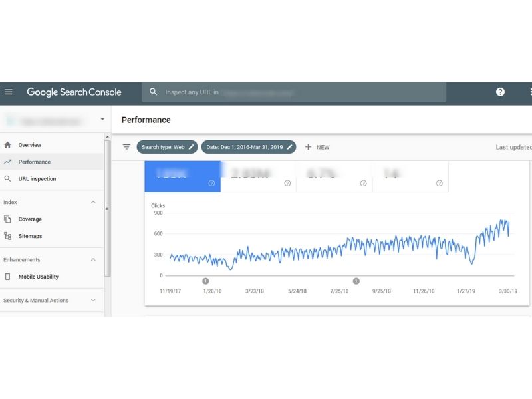Open help icon on CTR card
The height and width of the screenshot is (399, 532).
click(363, 184)
